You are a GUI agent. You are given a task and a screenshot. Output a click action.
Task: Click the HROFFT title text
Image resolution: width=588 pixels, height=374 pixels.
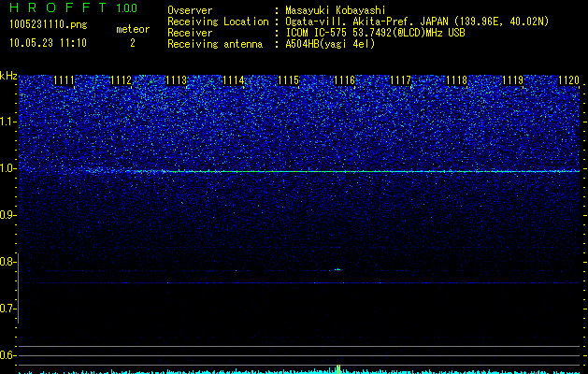point(58,7)
